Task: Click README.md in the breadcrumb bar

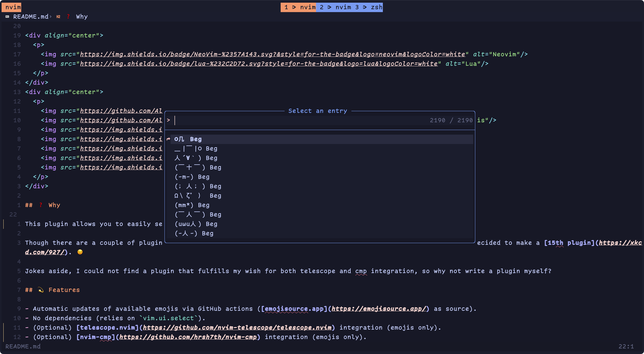Action: [31, 17]
